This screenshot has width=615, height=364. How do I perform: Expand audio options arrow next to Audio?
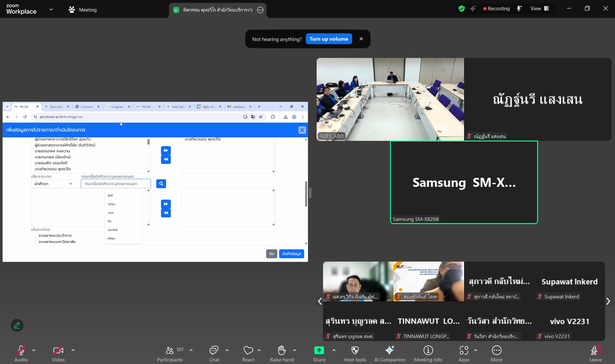point(34,350)
